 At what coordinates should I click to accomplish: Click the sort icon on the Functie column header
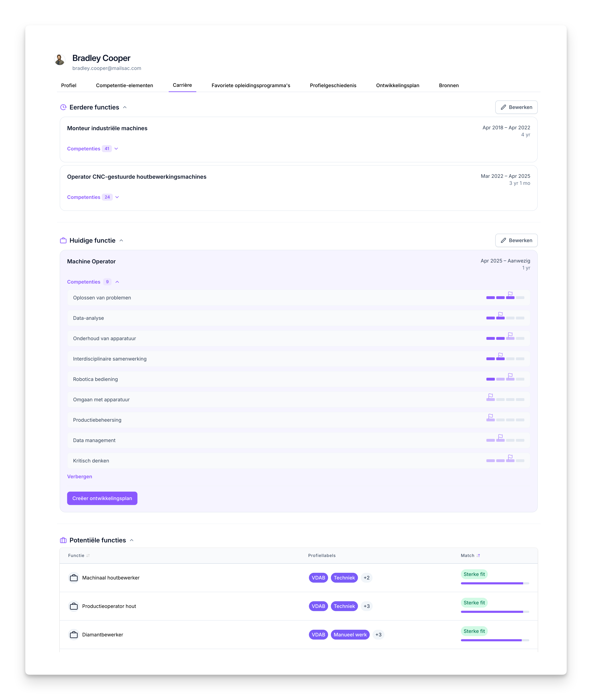[x=88, y=555]
